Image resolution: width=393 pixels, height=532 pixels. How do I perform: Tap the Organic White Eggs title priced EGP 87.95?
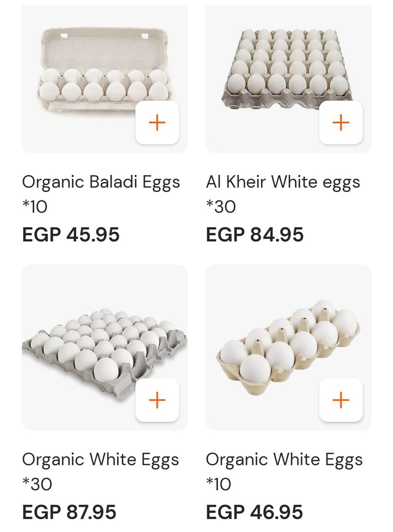[x=100, y=459]
